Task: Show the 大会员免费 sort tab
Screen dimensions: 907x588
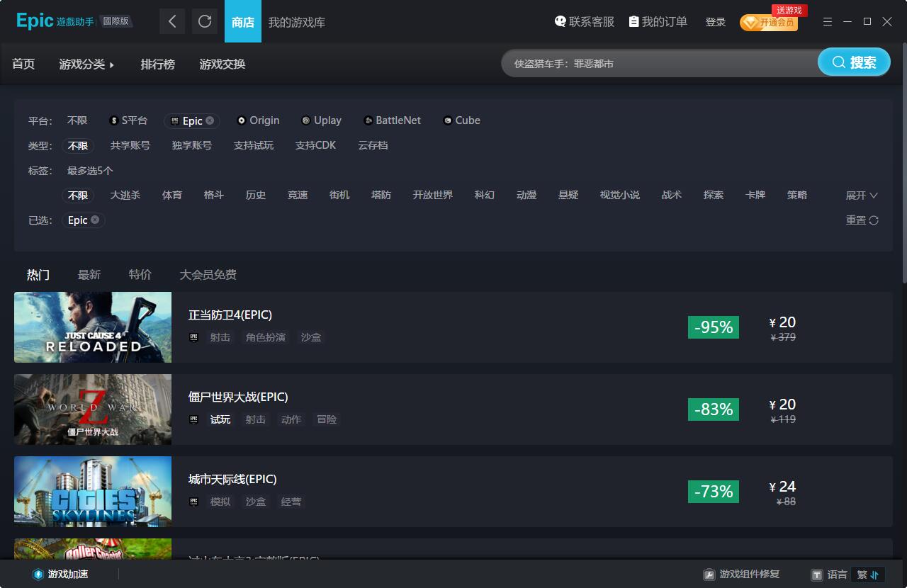Action: click(208, 274)
